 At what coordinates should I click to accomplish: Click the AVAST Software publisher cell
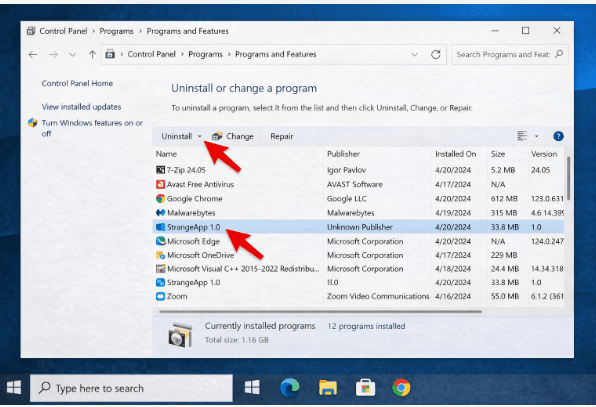(x=355, y=184)
